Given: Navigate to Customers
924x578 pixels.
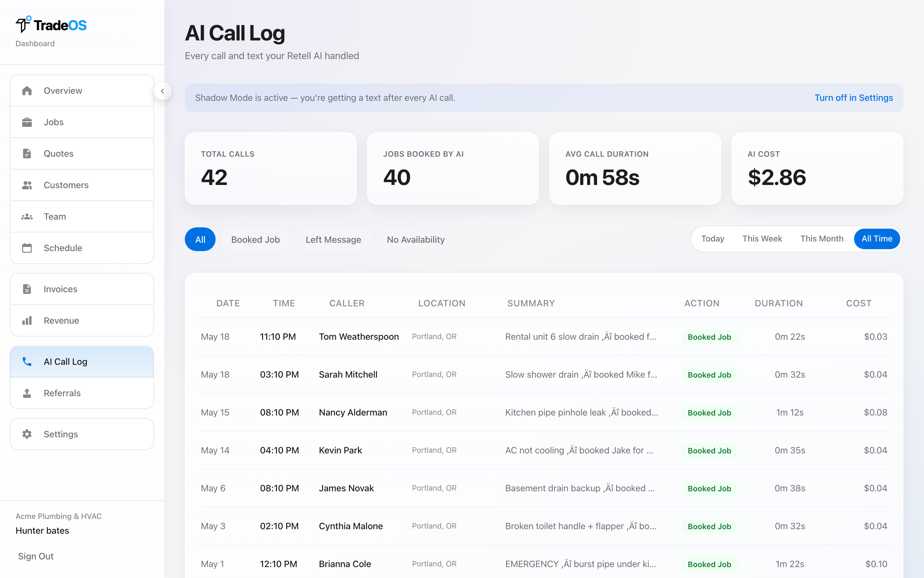Looking at the screenshot, I should pyautogui.click(x=82, y=185).
